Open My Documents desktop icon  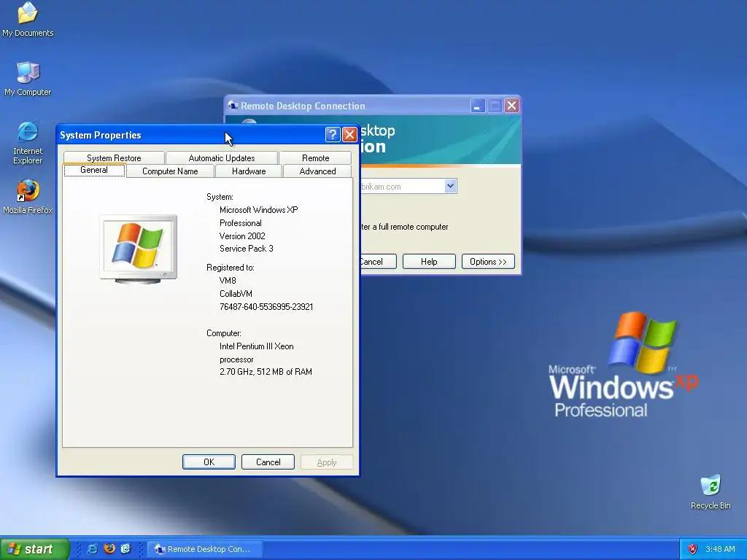point(28,19)
